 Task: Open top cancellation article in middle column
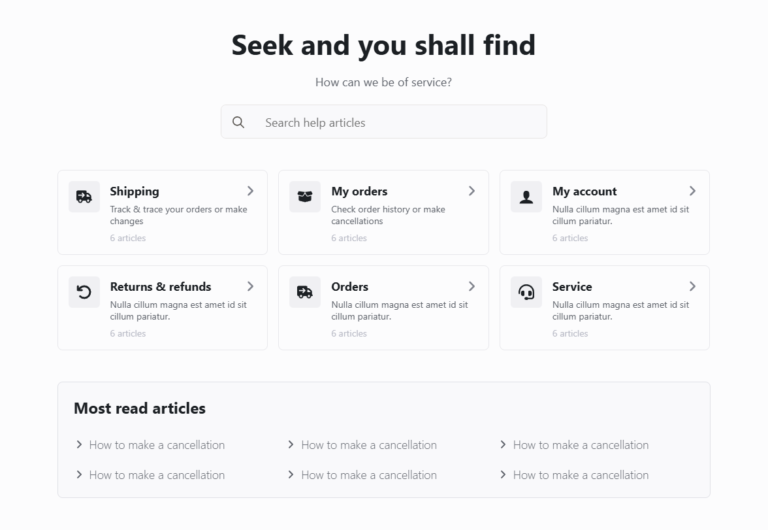368,445
